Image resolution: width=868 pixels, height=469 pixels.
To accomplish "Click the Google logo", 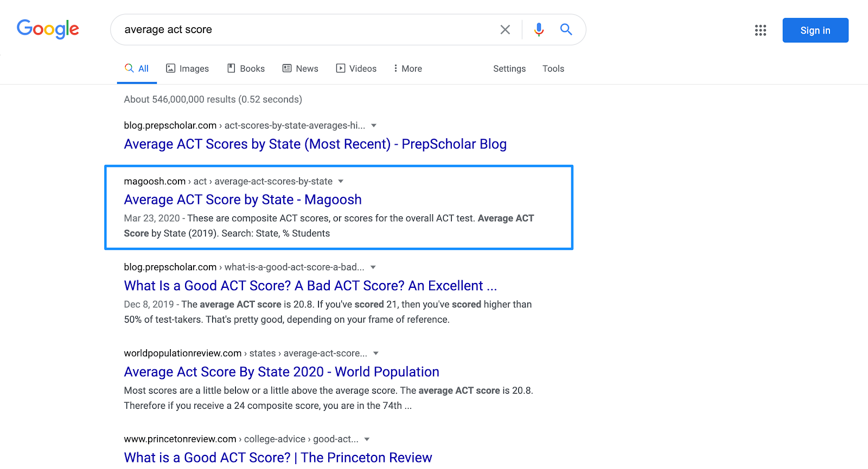I will [48, 29].
